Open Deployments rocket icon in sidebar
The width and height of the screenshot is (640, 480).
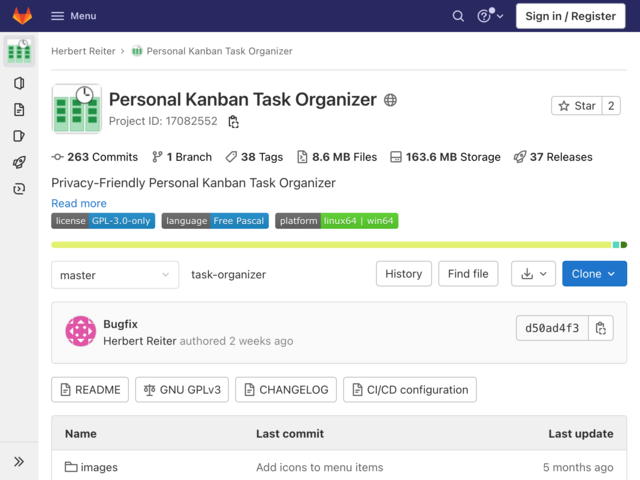(19, 162)
